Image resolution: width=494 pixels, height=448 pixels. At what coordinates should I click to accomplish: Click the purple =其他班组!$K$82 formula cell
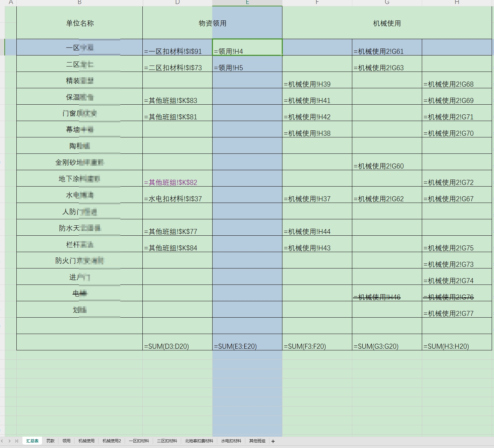tap(177, 179)
